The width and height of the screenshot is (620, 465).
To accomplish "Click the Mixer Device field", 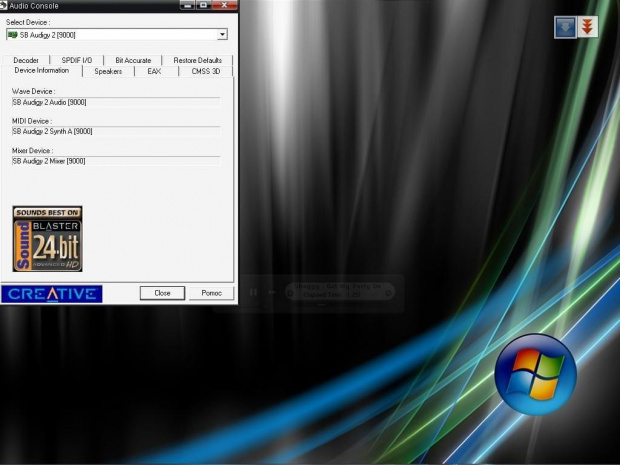I will pos(116,161).
